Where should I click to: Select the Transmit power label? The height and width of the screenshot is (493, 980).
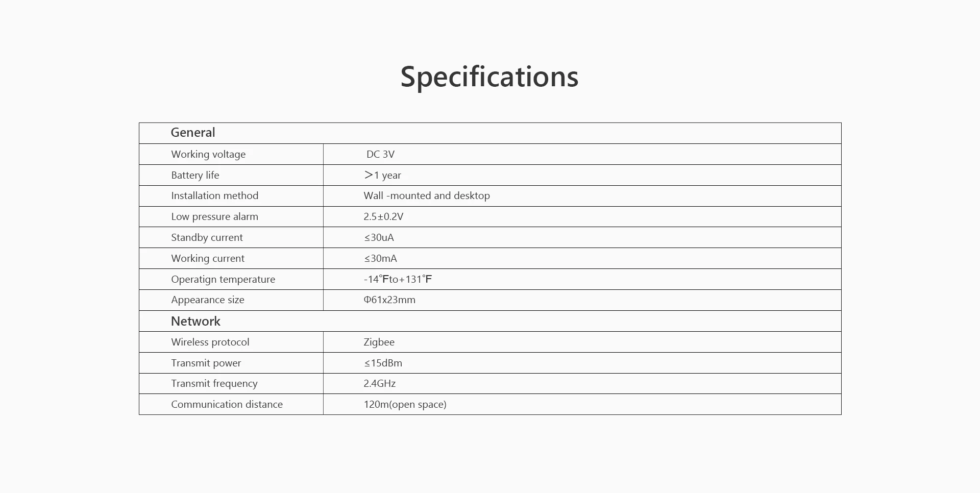(x=206, y=363)
